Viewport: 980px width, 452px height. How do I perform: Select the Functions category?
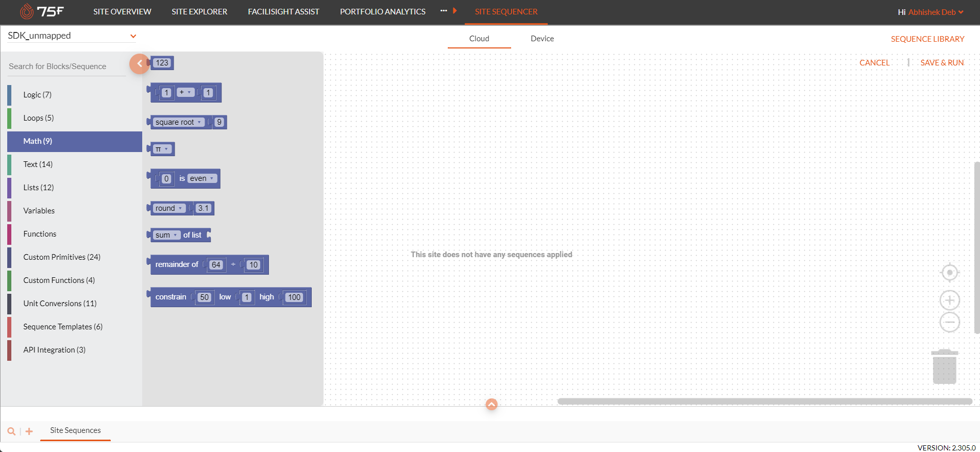75,234
